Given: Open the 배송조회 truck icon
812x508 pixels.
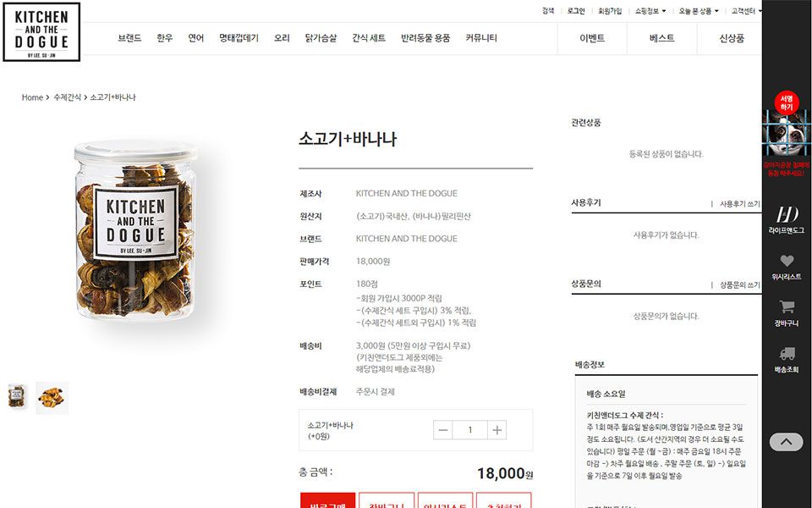Looking at the screenshot, I should tap(786, 359).
